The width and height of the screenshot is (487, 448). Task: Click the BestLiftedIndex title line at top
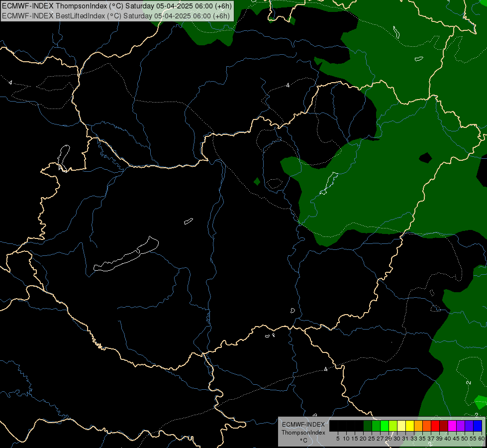(115, 16)
